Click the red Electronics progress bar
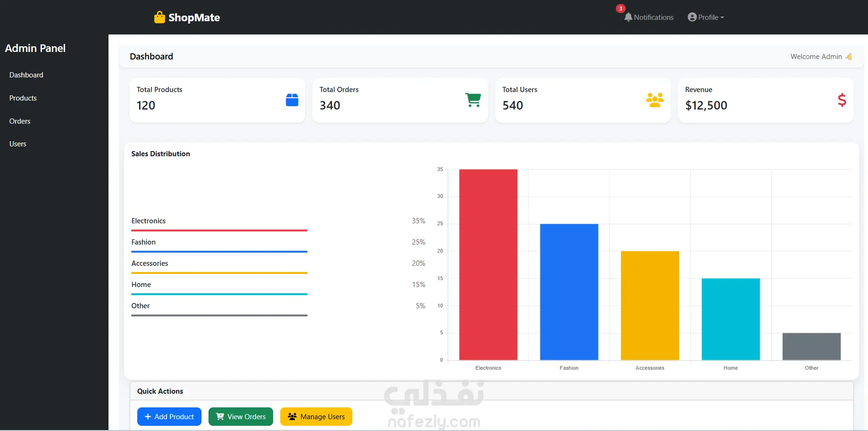The height and width of the screenshot is (431, 868). [x=219, y=230]
